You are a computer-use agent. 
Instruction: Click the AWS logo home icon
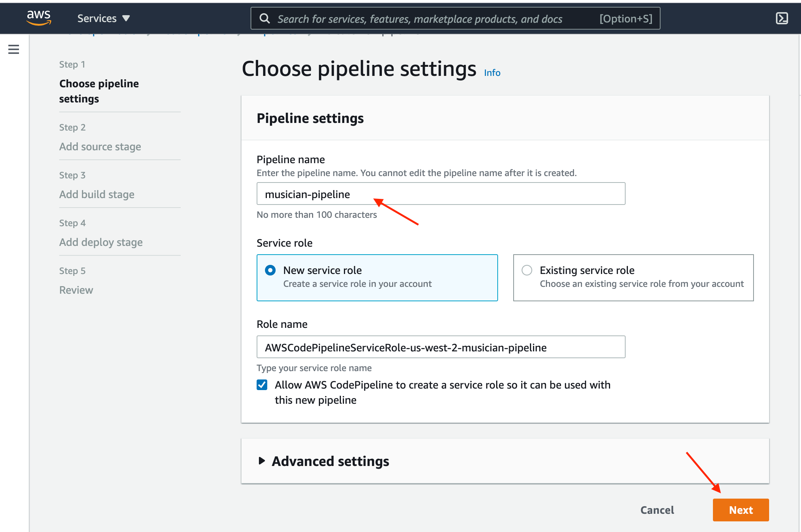[39, 18]
